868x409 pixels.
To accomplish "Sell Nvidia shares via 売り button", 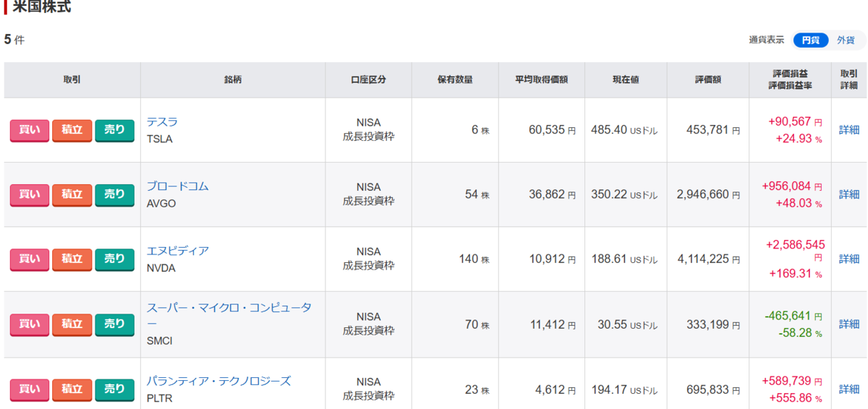I will [114, 259].
